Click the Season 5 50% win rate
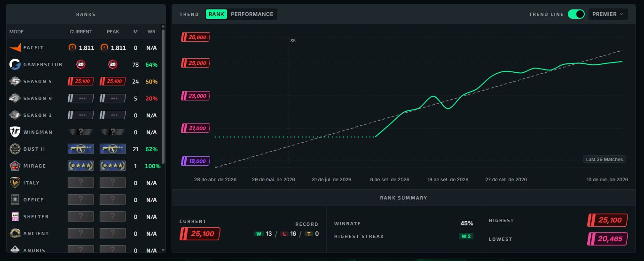The width and height of the screenshot is (644, 261). tap(151, 81)
